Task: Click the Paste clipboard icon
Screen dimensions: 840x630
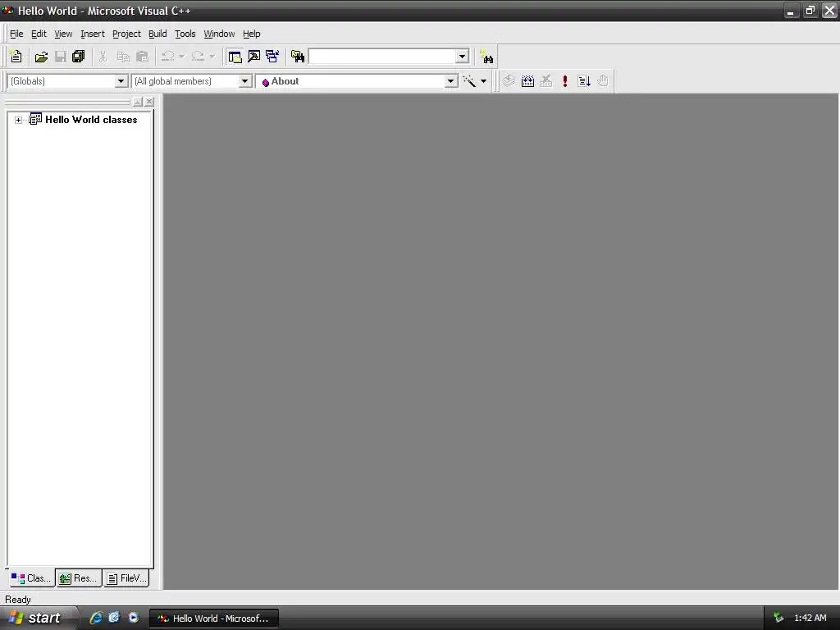Action: 143,57
